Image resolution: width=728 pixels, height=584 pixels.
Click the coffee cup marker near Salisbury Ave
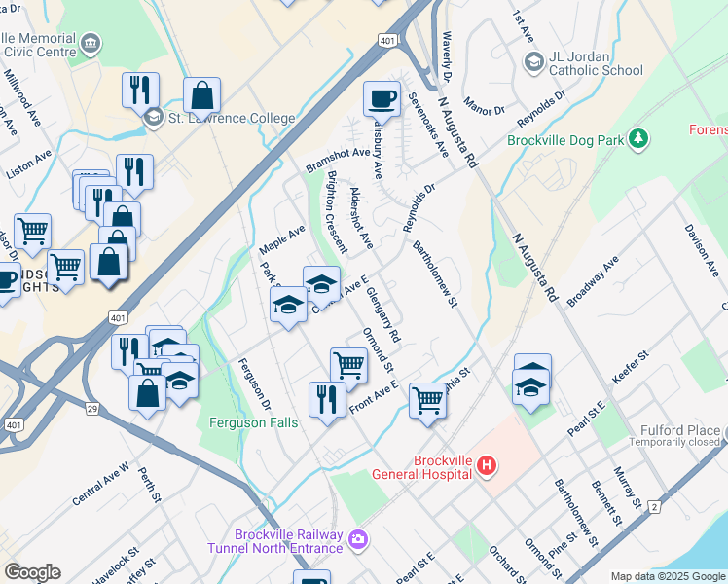[382, 102]
